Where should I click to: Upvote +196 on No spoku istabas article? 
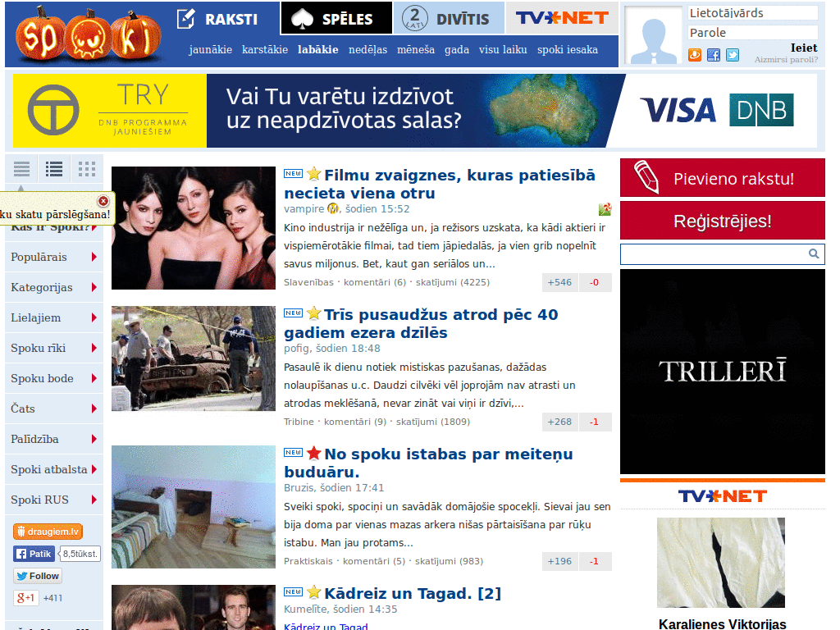(x=559, y=561)
